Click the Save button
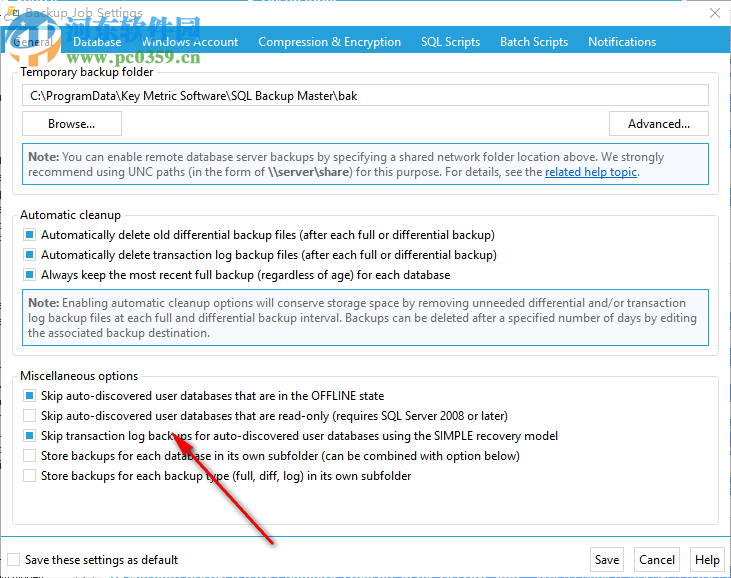 pyautogui.click(x=607, y=559)
